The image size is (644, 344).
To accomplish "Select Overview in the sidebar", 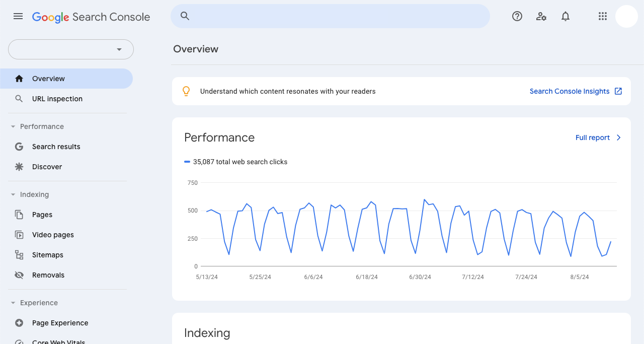I will [x=66, y=79].
